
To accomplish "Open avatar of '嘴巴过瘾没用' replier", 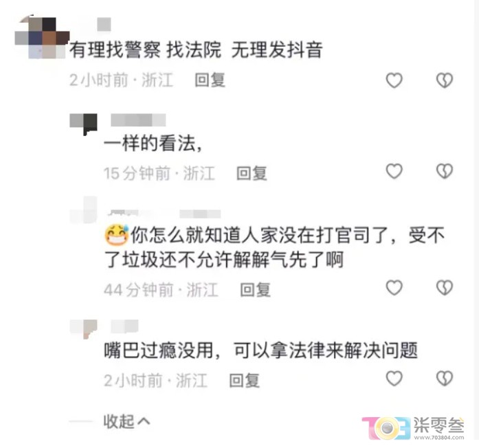I will [x=83, y=329].
